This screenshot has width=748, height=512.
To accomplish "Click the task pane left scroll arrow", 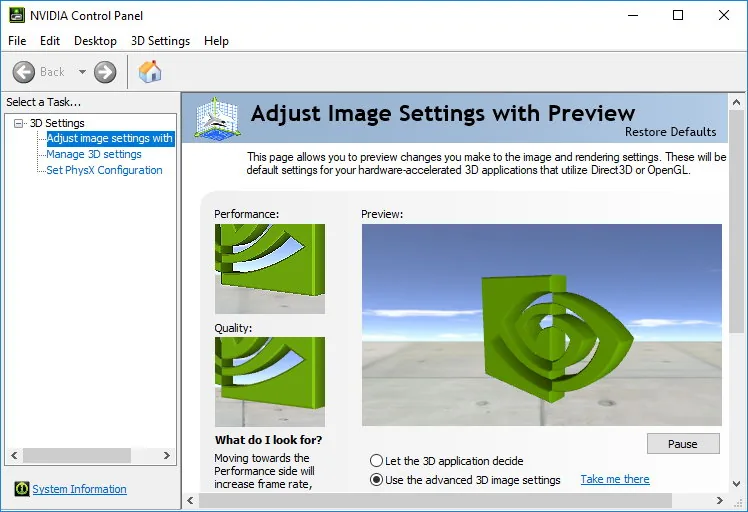I will [x=14, y=455].
